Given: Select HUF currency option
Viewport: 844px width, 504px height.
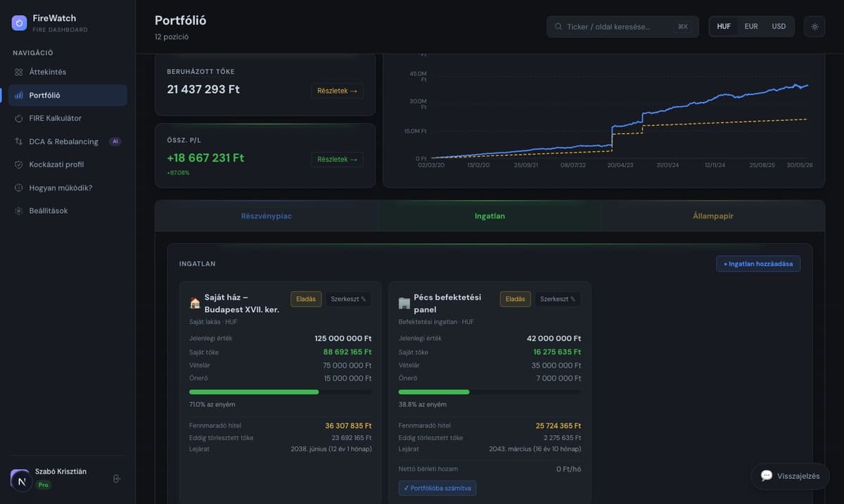Looking at the screenshot, I should tap(724, 27).
